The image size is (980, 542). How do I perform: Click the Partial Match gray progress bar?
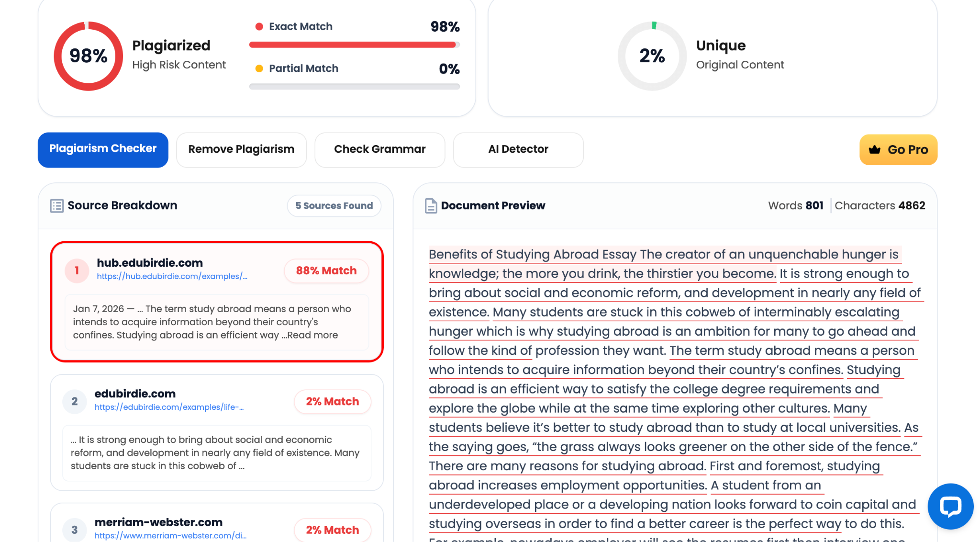pos(354,87)
